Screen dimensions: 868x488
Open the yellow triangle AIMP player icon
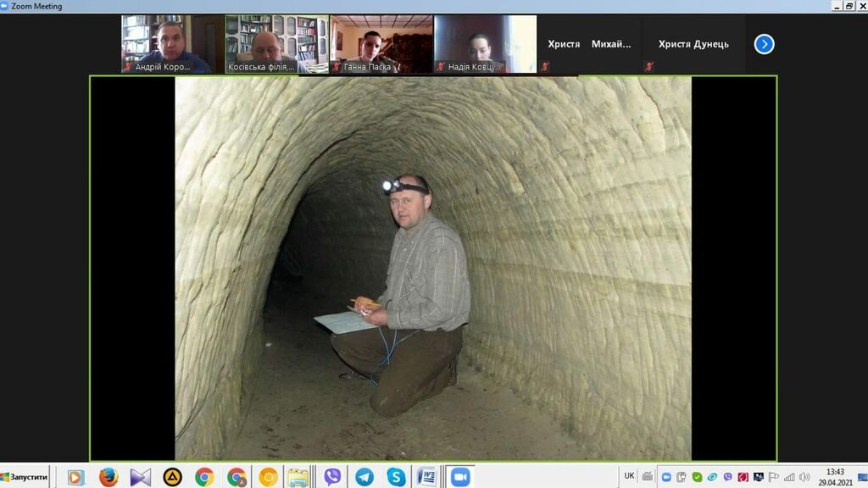coord(172,477)
